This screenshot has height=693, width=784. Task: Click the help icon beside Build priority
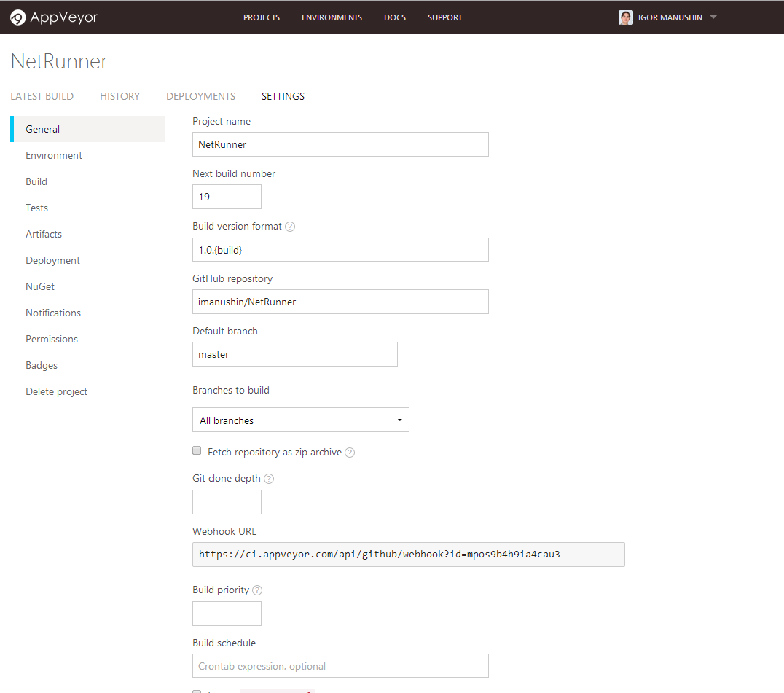coord(256,590)
